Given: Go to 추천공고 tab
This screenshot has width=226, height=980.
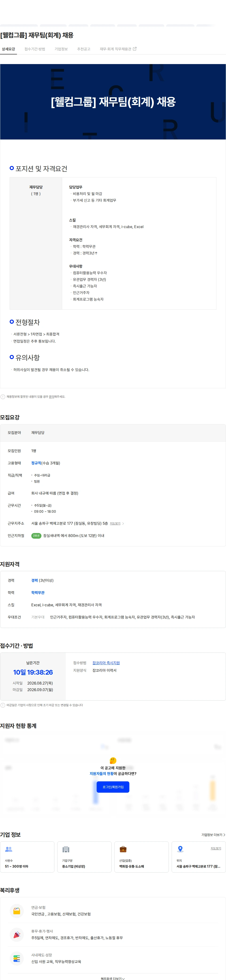Looking at the screenshot, I should [84, 49].
